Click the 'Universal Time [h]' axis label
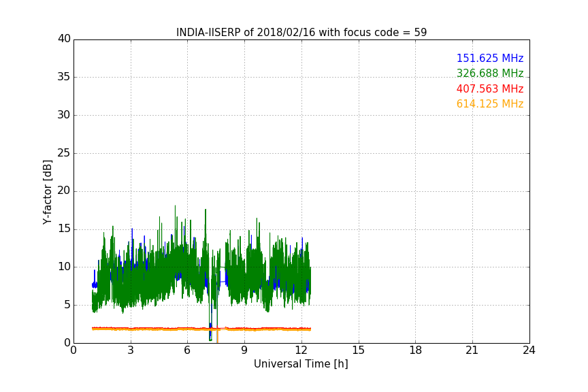Viewport: 588px width, 392px height. tap(301, 364)
